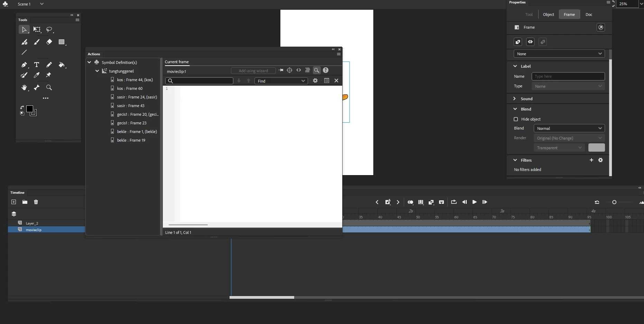The width and height of the screenshot is (644, 324).
Task: Click the stroke color swatch
Action: tap(34, 113)
